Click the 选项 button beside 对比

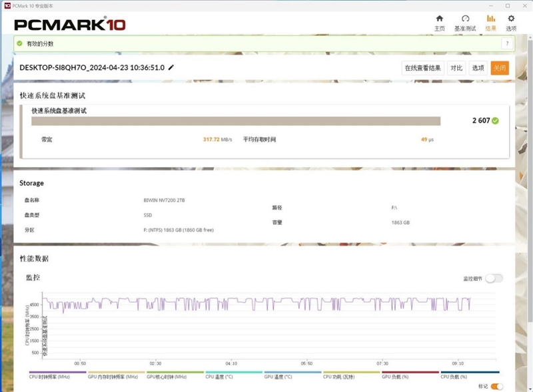(478, 68)
